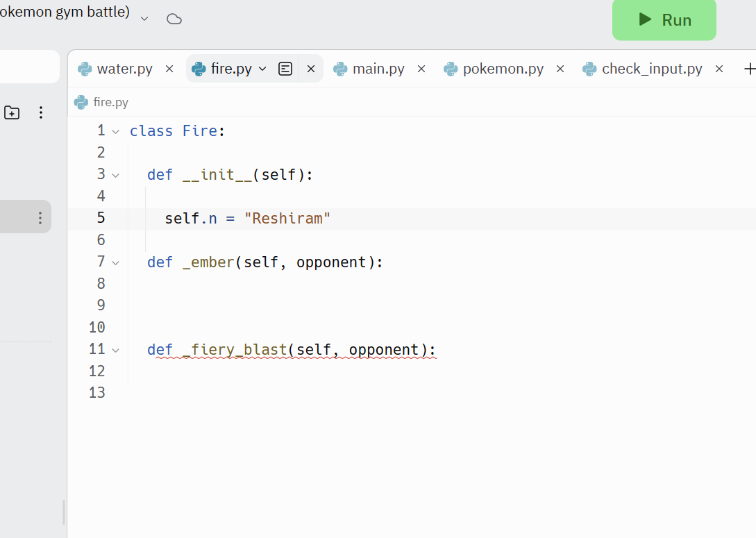Click line number 13 in gutter
This screenshot has width=756, height=538.
pyautogui.click(x=97, y=392)
